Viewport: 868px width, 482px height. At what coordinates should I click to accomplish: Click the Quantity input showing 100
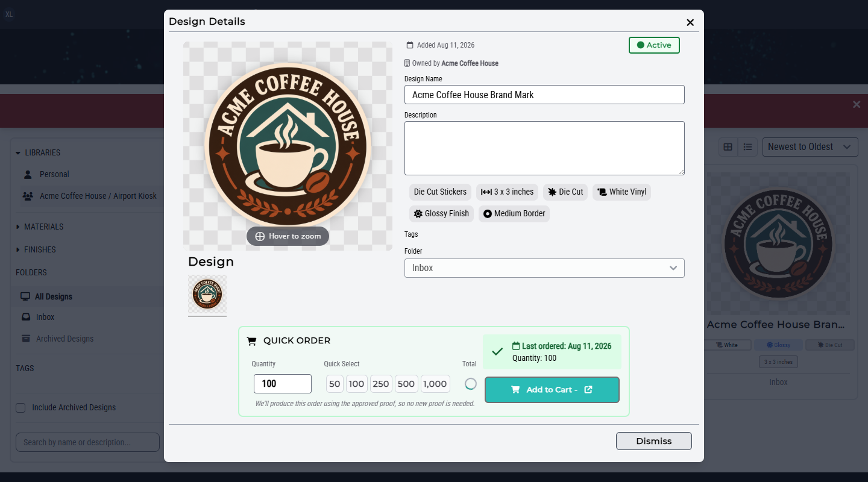[x=283, y=384]
